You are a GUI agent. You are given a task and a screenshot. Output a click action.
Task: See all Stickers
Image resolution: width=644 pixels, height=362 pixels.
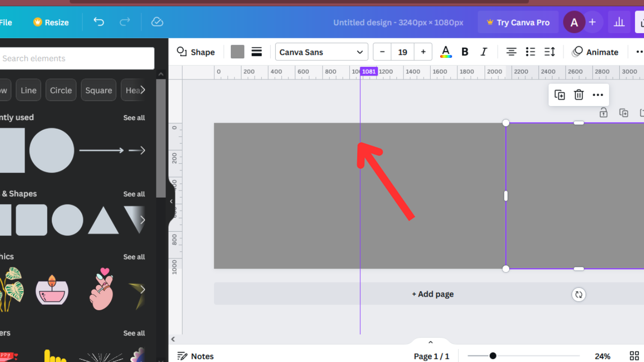pyautogui.click(x=134, y=333)
